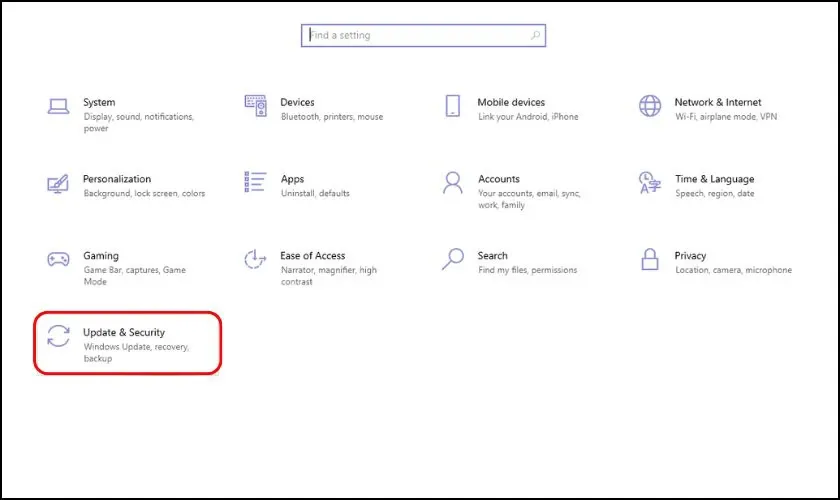Focus the 'Find a setting' search field
This screenshot has width=840, height=500.
415,36
